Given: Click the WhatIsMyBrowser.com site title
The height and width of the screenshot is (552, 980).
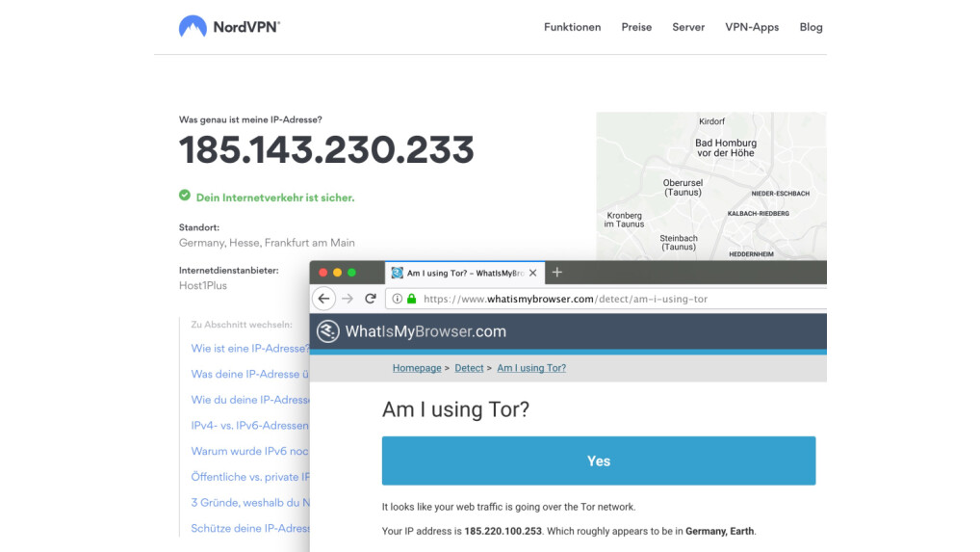Looking at the screenshot, I should (426, 331).
